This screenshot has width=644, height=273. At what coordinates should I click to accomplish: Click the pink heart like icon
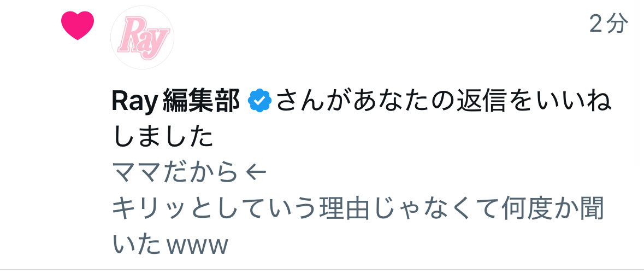tap(78, 26)
